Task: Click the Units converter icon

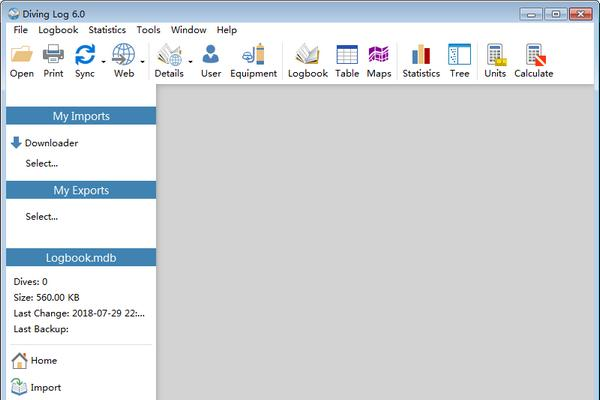Action: [496, 54]
